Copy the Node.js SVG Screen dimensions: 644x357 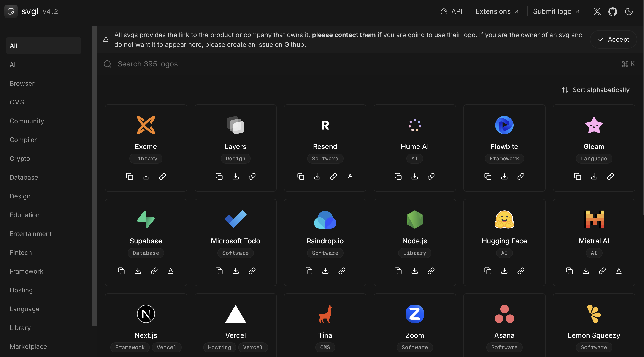pyautogui.click(x=398, y=271)
